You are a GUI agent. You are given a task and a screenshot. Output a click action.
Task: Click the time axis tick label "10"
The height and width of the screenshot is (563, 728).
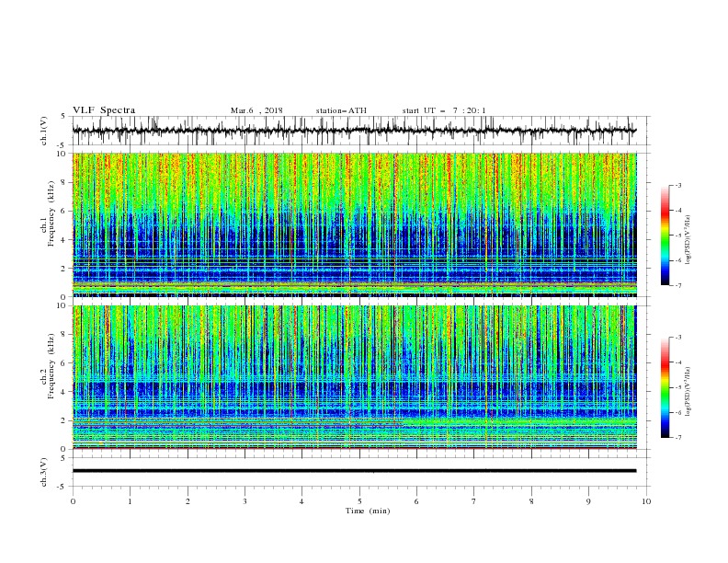(x=646, y=501)
